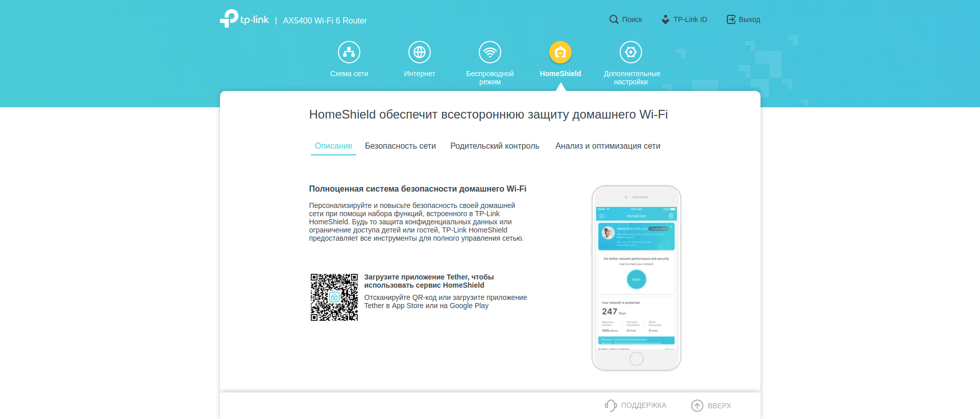The image size is (980, 419).
Task: Click the Выход text link
Action: (x=749, y=19)
